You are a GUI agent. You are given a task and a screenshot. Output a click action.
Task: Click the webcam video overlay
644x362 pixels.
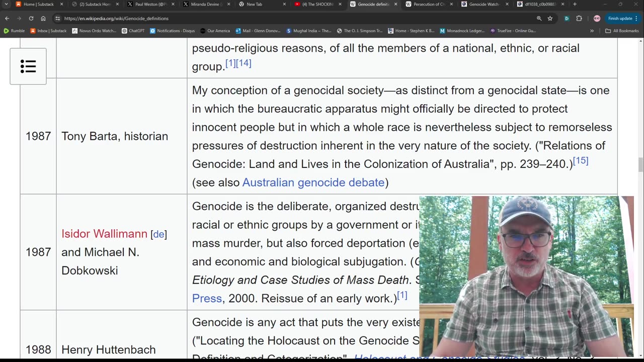pos(526,277)
